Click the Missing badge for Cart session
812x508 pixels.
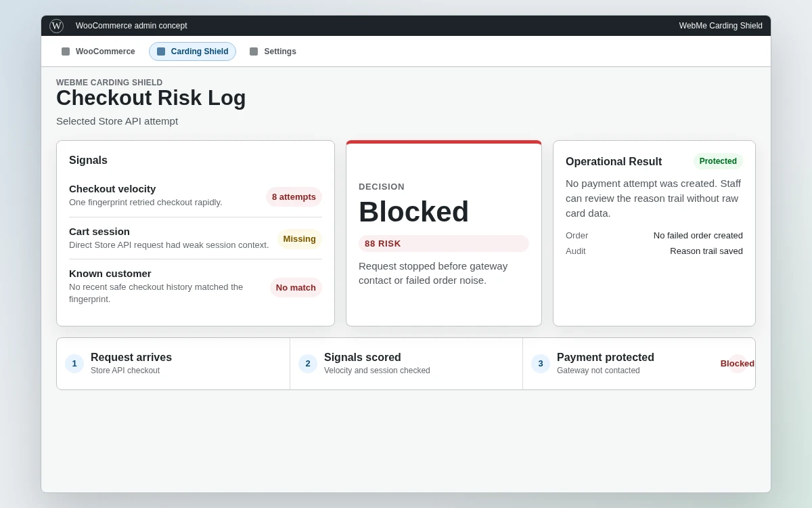tap(299, 238)
